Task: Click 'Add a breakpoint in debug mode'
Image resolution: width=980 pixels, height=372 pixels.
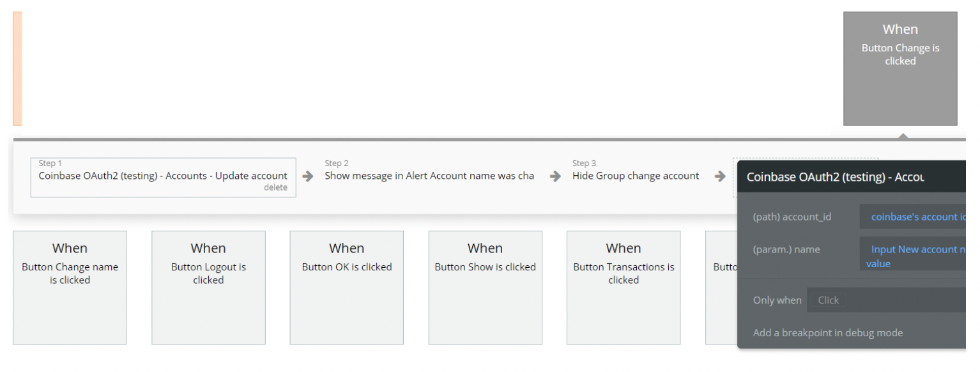Action: [x=828, y=332]
